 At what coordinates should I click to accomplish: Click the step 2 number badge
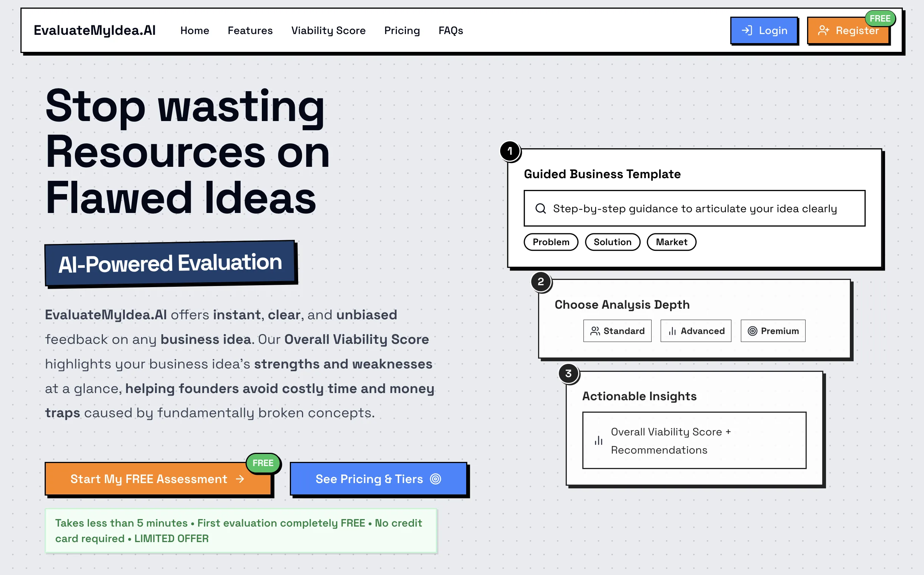541,282
